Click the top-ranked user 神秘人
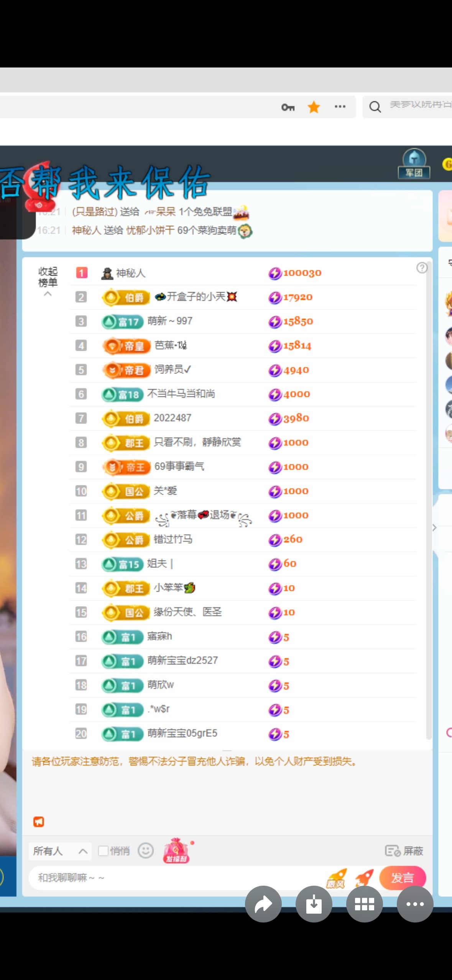 click(130, 273)
